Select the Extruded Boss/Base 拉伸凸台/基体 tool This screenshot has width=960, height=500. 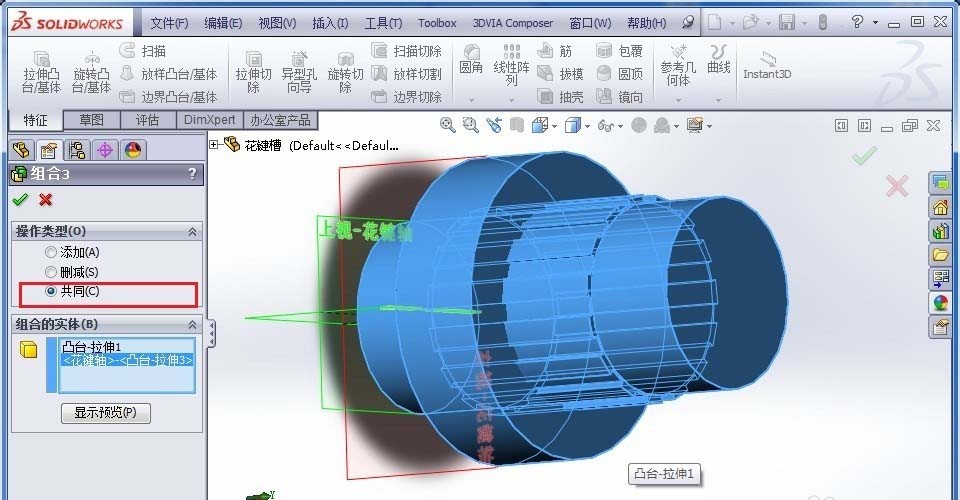pos(41,72)
